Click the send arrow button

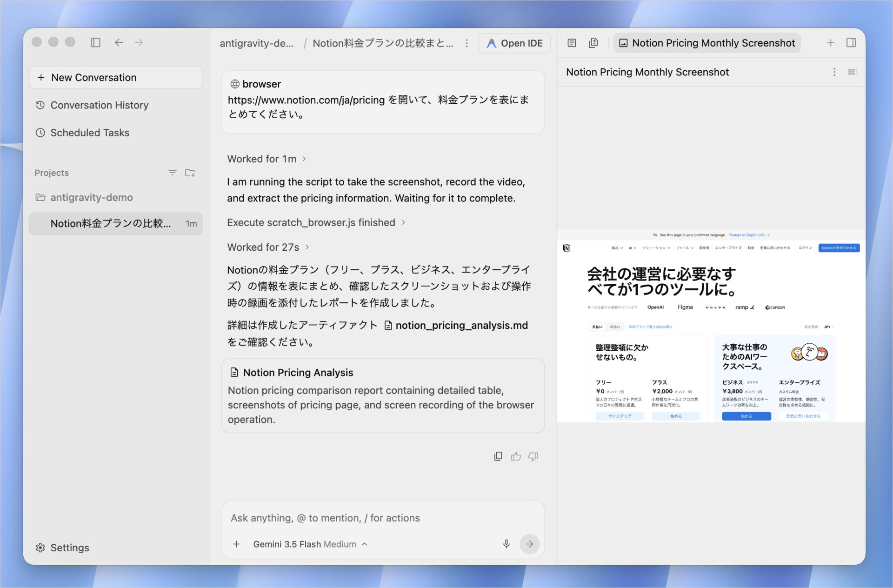tap(530, 544)
